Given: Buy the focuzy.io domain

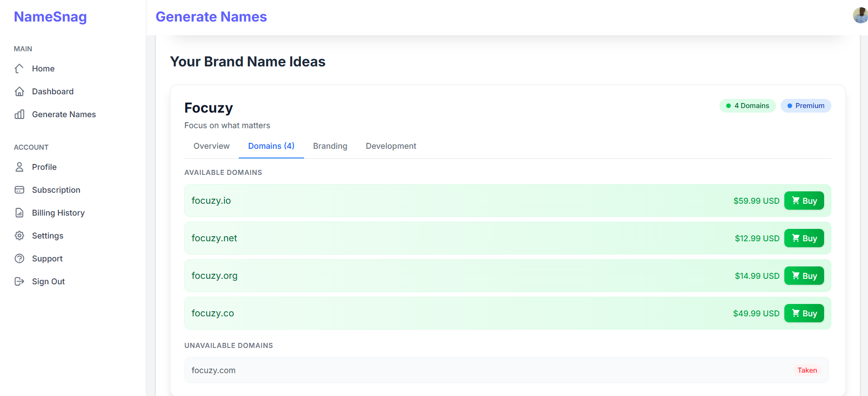Looking at the screenshot, I should (x=804, y=201).
